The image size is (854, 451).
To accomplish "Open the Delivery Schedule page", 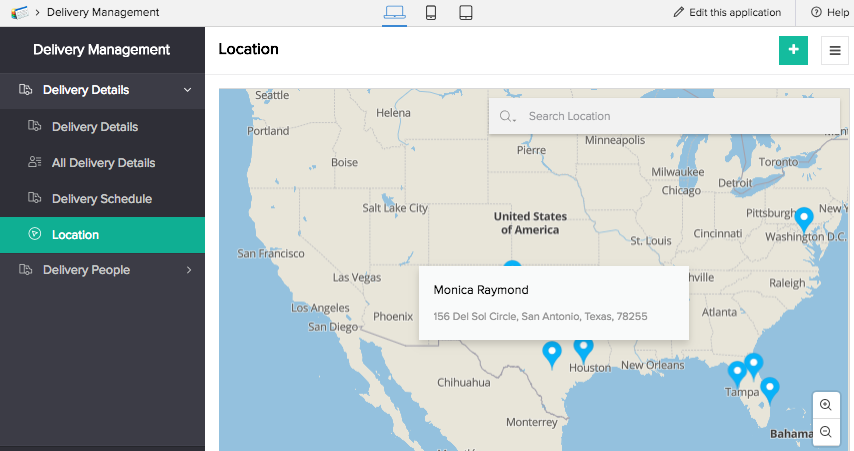I will point(102,199).
